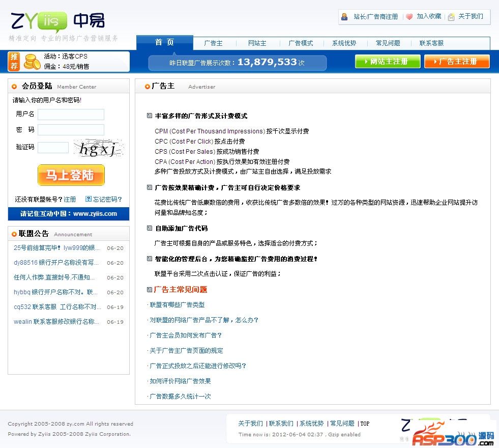Click the 活动:迅客CPS promotion text
The width and height of the screenshot is (499, 448).
point(66,57)
